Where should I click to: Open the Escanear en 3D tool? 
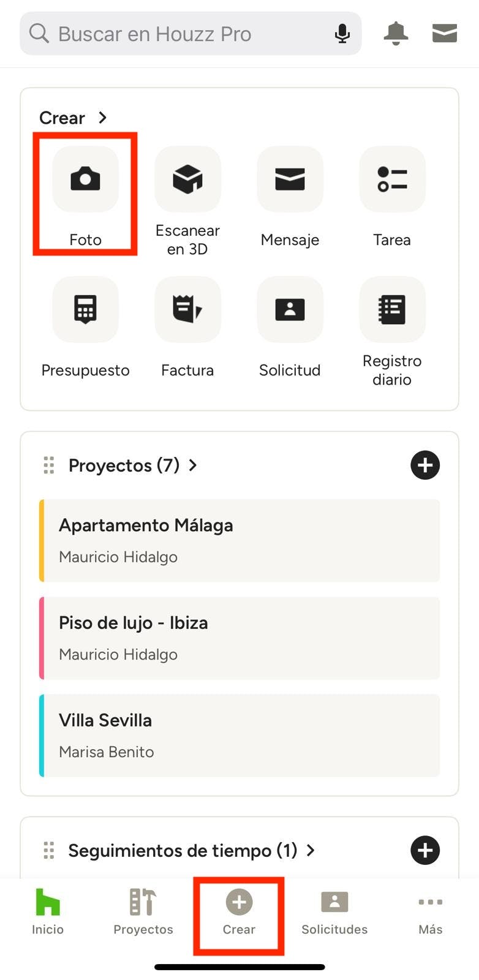[187, 179]
